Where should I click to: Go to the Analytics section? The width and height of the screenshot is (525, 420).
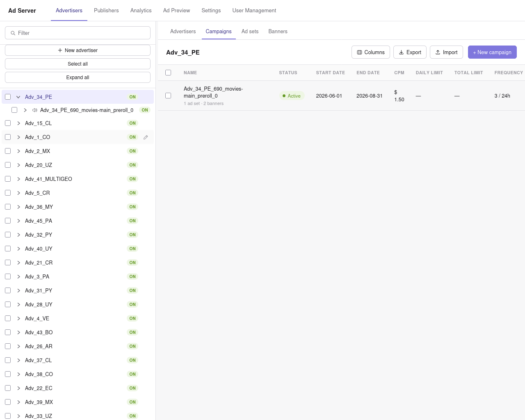(x=141, y=11)
